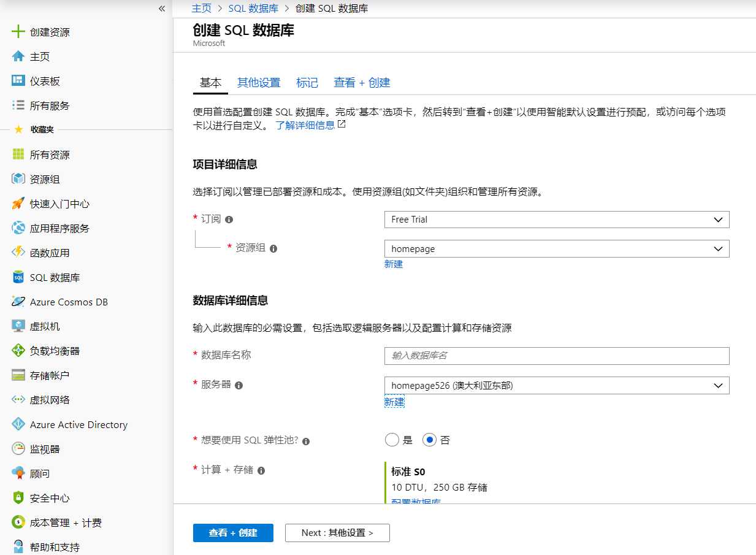
Task: Click the Load Balancers (负载均衡器) icon
Action: pyautogui.click(x=18, y=351)
